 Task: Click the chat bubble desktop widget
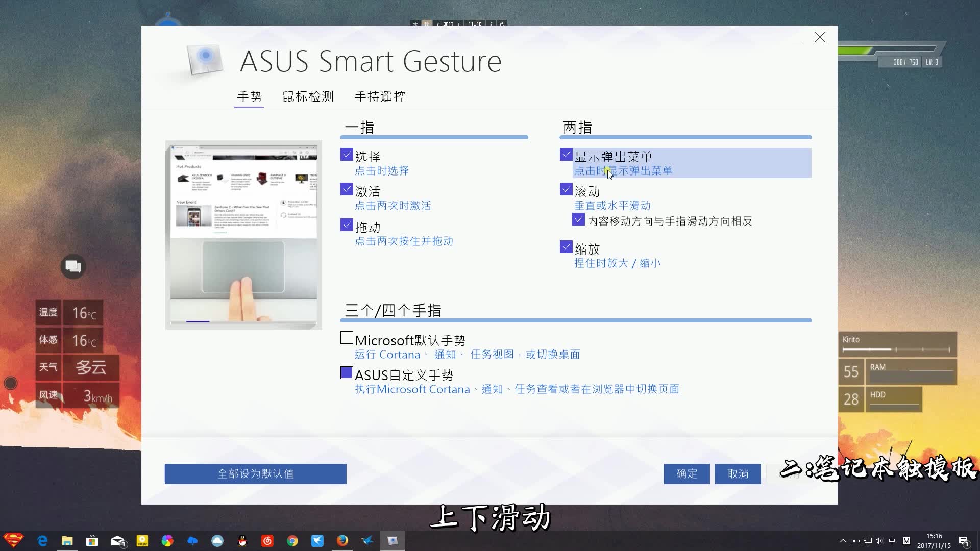(73, 266)
